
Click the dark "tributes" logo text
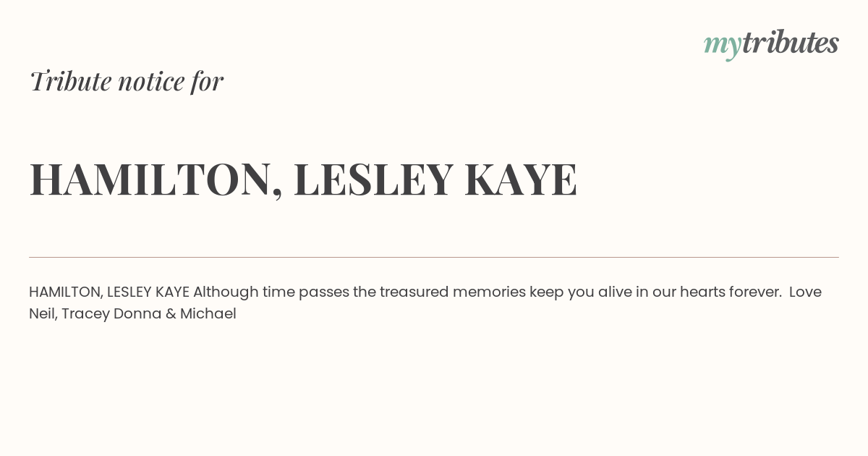(x=790, y=43)
